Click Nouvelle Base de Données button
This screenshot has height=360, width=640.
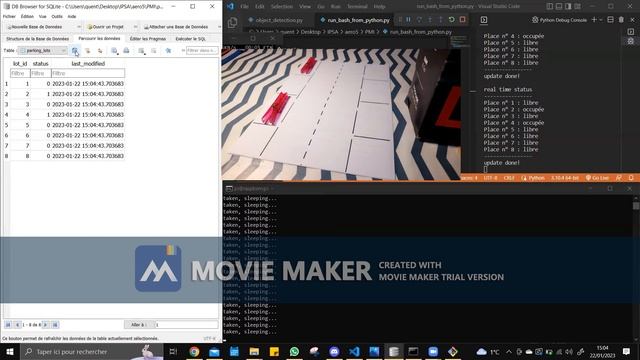point(34,27)
